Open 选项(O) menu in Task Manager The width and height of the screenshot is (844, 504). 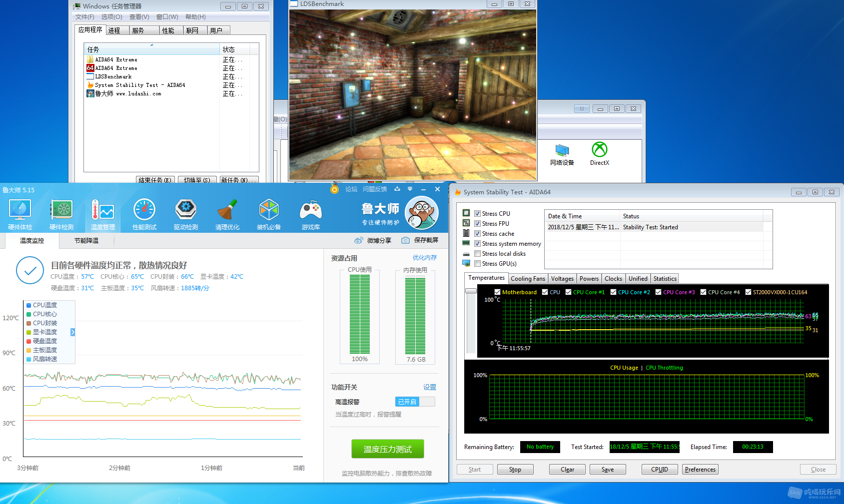[x=112, y=17]
